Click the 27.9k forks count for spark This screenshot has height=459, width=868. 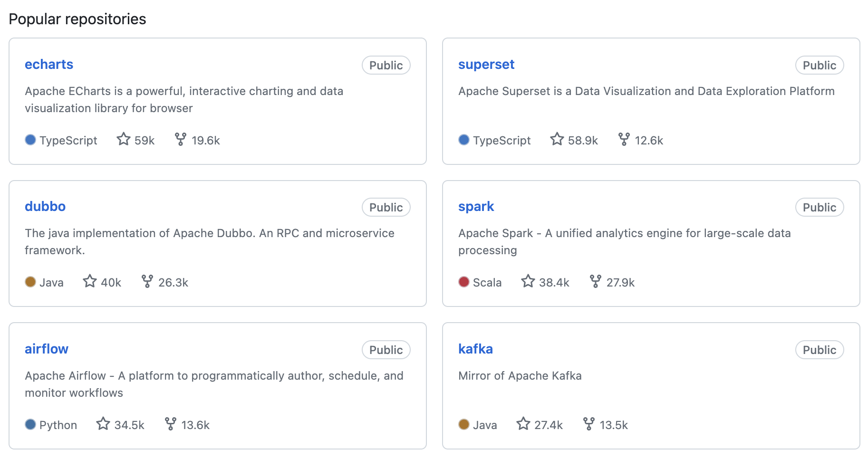tap(620, 283)
